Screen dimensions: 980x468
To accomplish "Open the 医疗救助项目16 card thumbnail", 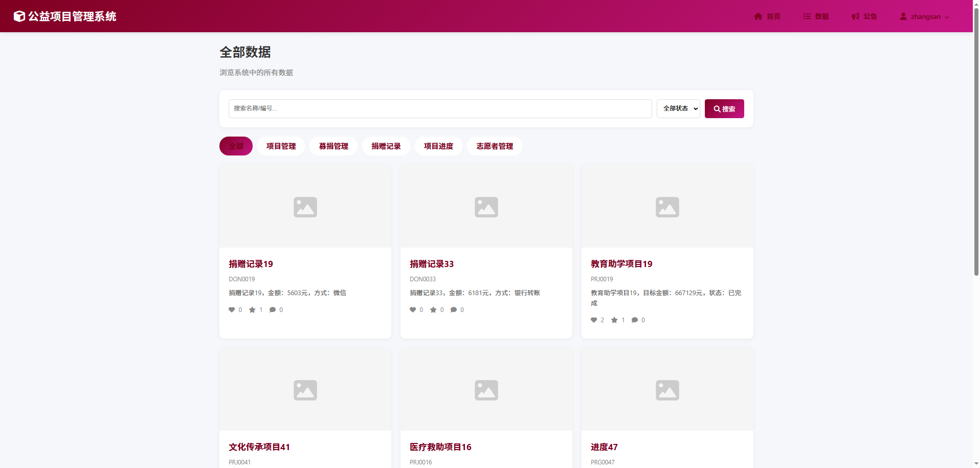I will point(486,390).
